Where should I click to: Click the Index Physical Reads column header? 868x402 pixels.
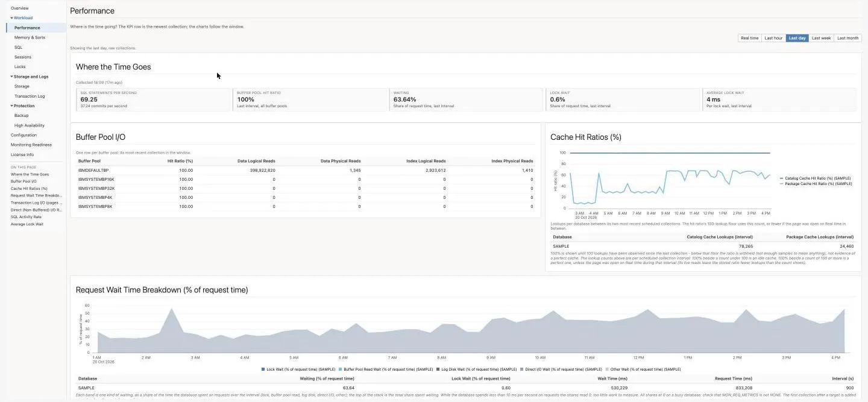(512, 161)
